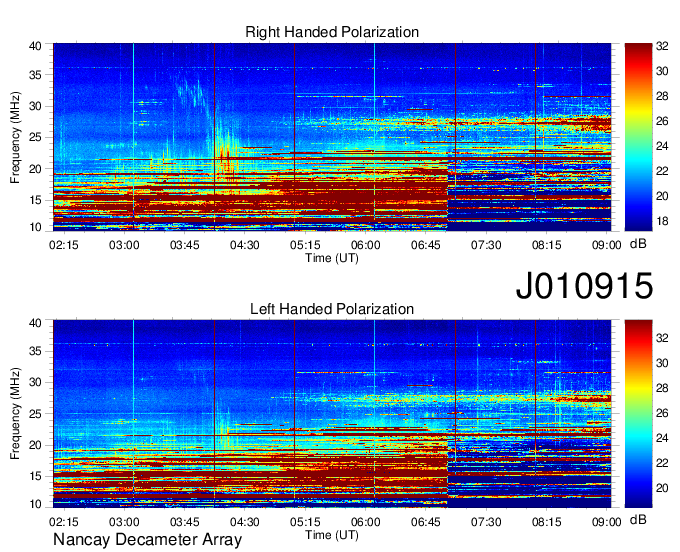Image resolution: width=680 pixels, height=552 pixels.
Task: Click the Time (UT) label under Left Handed plot
Action: (x=332, y=535)
